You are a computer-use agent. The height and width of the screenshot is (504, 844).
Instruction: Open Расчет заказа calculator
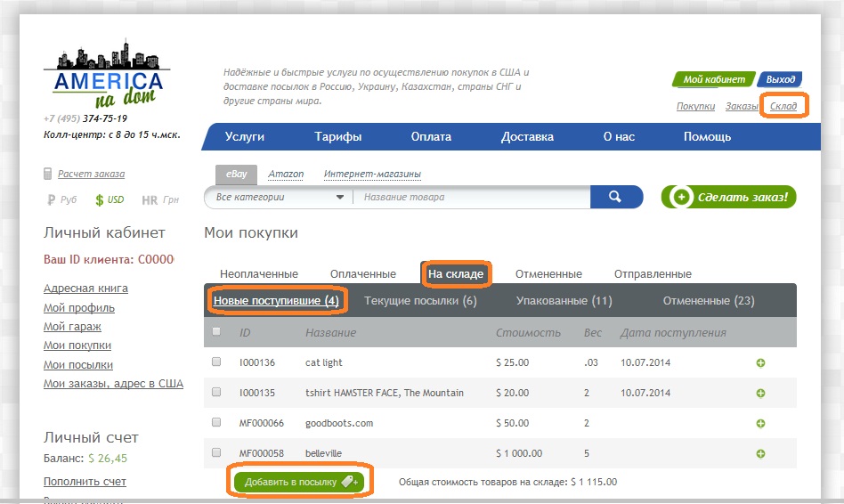coord(90,174)
